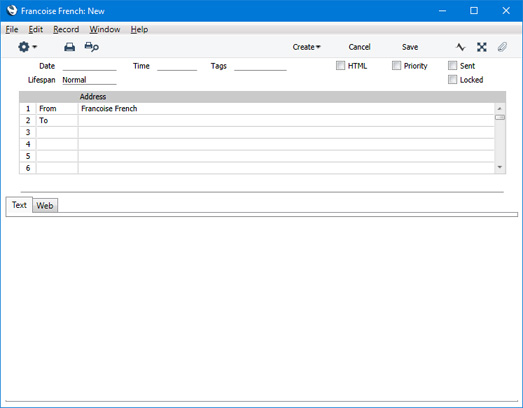Check the Sent checkbox

(452, 65)
